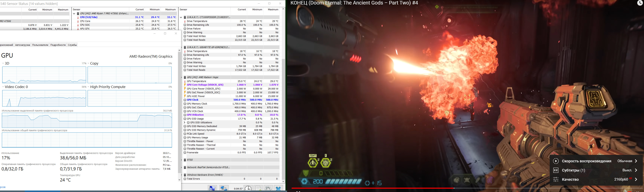
Task: Click the Video Codec 0 usage graph
Action: [44, 98]
